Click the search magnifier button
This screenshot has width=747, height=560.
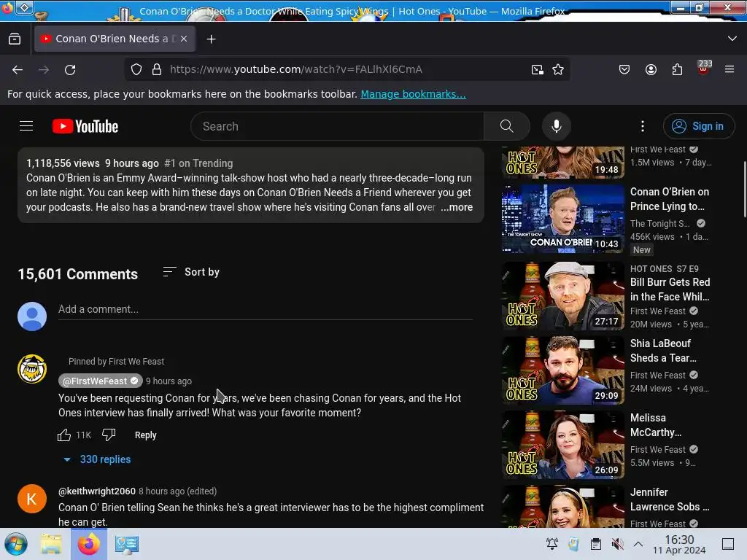[x=507, y=126]
